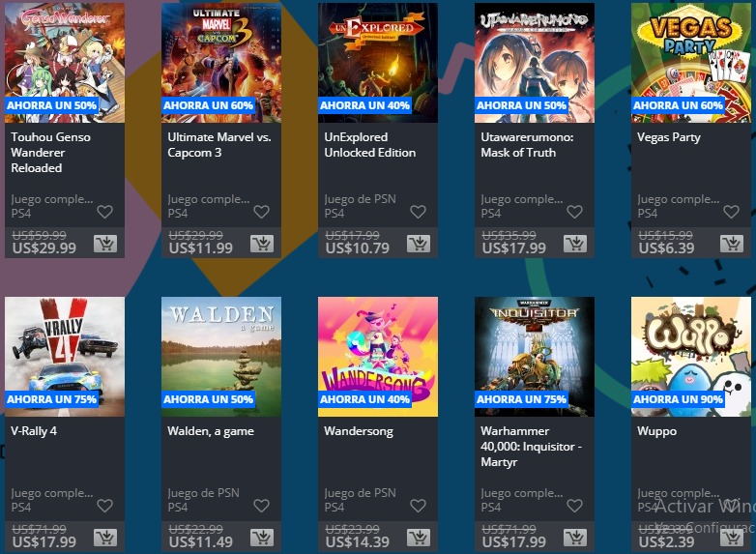Open the Wandersong title link
The image size is (756, 554).
[359, 431]
